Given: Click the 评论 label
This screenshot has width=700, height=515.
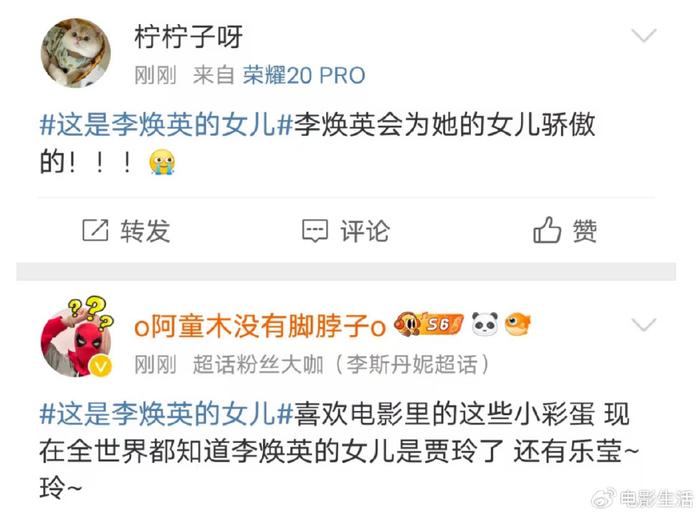Looking at the screenshot, I should coord(365,231).
